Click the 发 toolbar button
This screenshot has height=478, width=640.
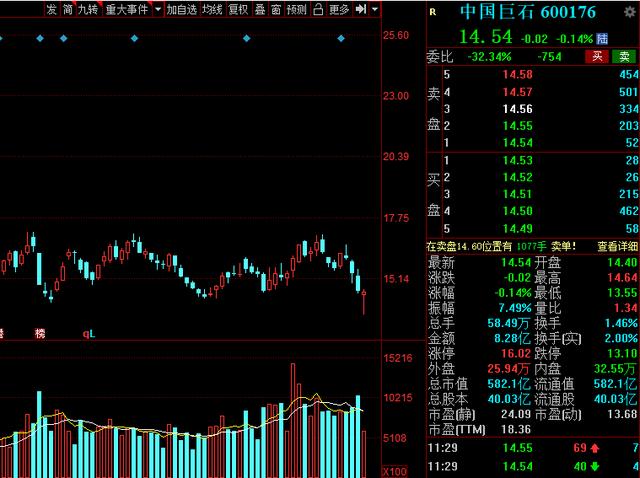pyautogui.click(x=51, y=9)
